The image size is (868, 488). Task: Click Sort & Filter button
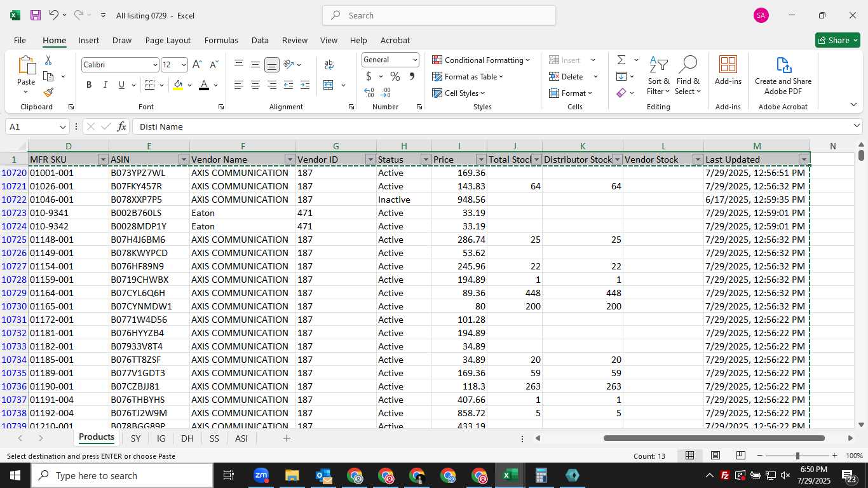point(658,75)
